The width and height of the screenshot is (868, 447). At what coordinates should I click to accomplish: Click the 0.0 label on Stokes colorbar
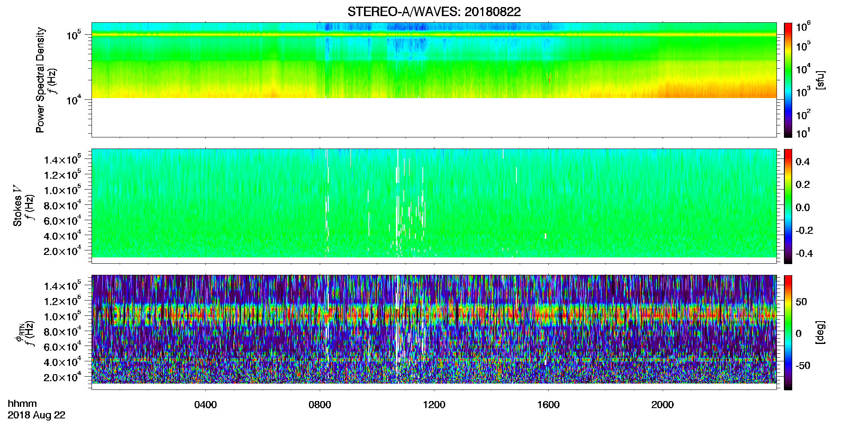coord(803,208)
